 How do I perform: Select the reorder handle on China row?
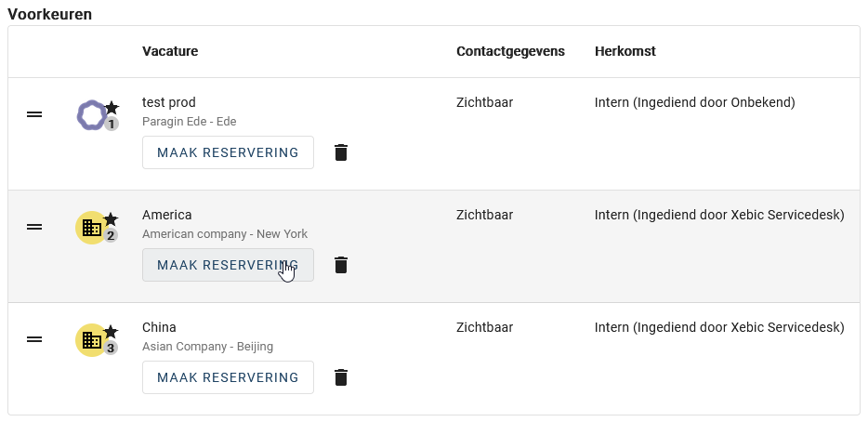tap(34, 339)
